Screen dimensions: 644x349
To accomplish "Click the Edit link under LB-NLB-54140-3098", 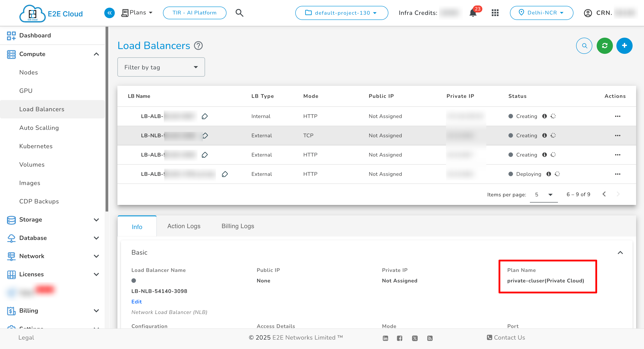I will (136, 301).
